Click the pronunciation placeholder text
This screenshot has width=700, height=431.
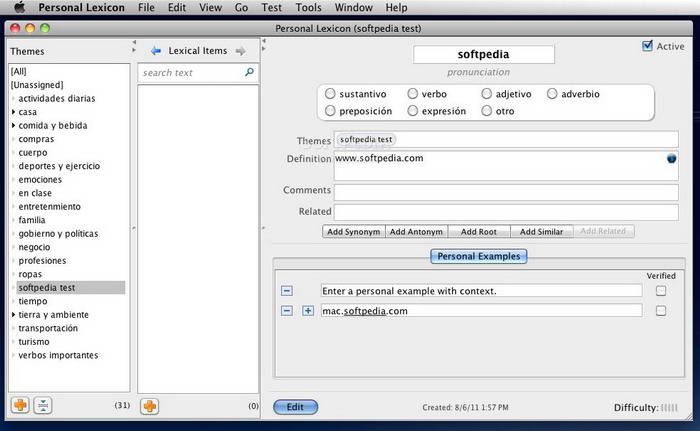pyautogui.click(x=478, y=72)
